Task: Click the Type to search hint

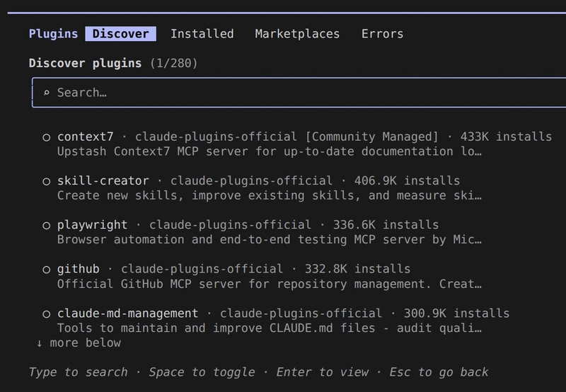Action: pos(79,372)
